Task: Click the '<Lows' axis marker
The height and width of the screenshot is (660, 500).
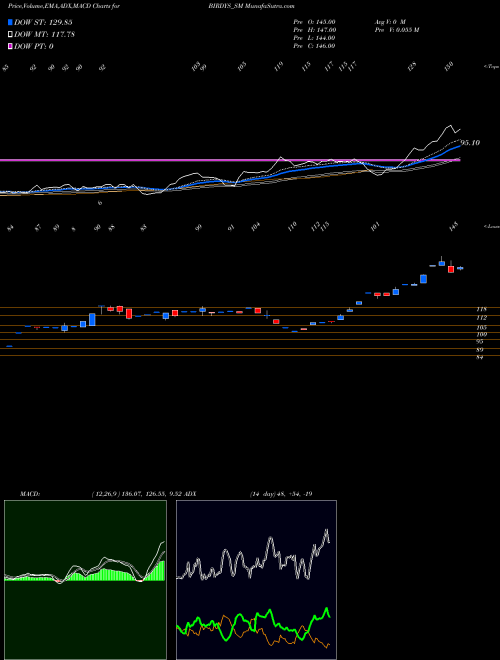Action: point(492,226)
